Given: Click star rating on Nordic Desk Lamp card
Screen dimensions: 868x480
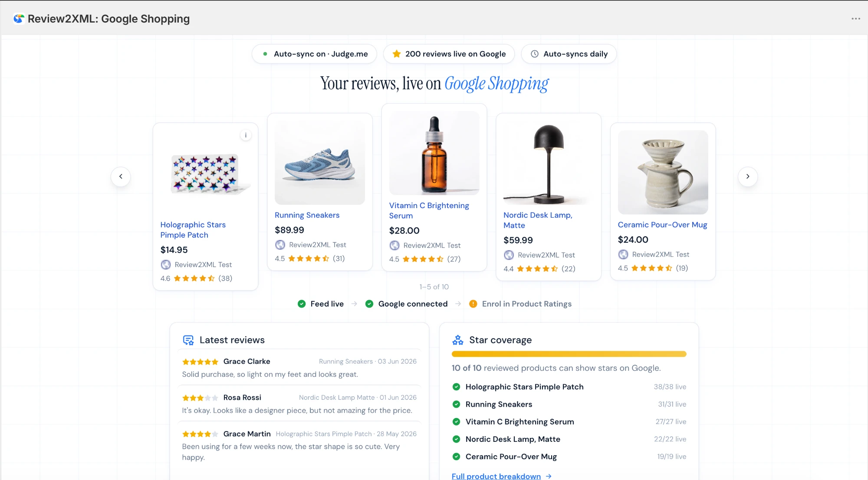Looking at the screenshot, I should [537, 269].
